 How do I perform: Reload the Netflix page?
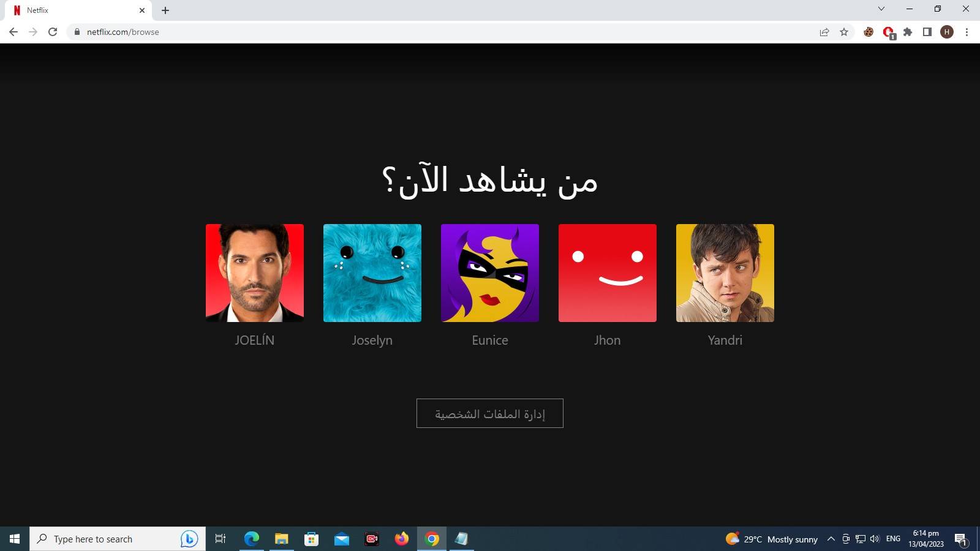click(53, 32)
